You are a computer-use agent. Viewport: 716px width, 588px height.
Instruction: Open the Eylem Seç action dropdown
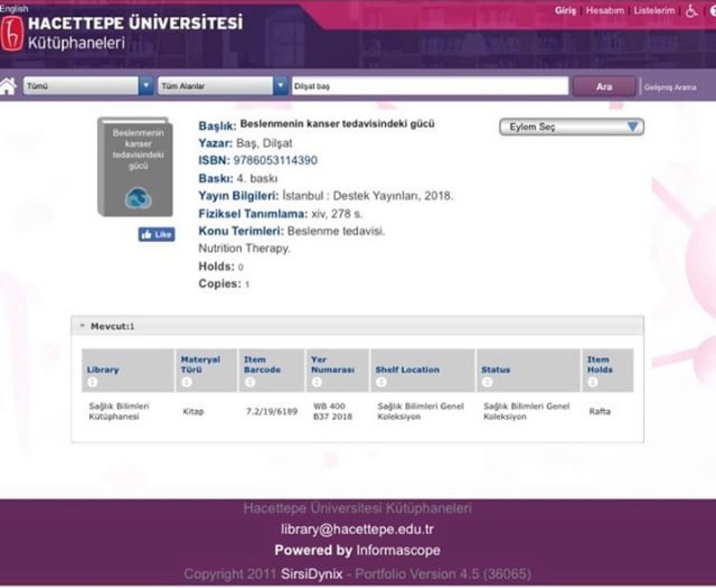571,127
